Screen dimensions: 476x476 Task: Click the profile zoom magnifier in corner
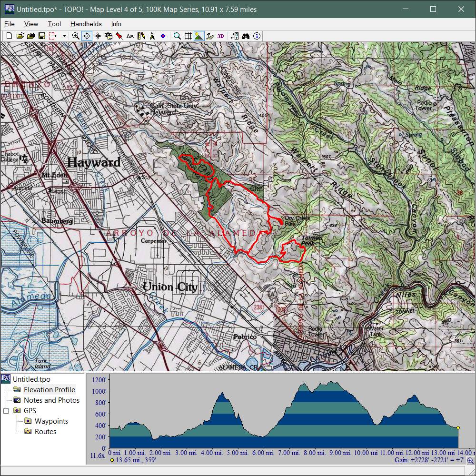pos(470,460)
